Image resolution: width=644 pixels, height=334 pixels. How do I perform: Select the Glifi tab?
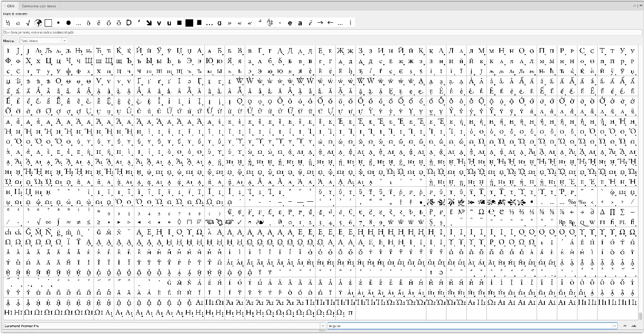[11, 6]
